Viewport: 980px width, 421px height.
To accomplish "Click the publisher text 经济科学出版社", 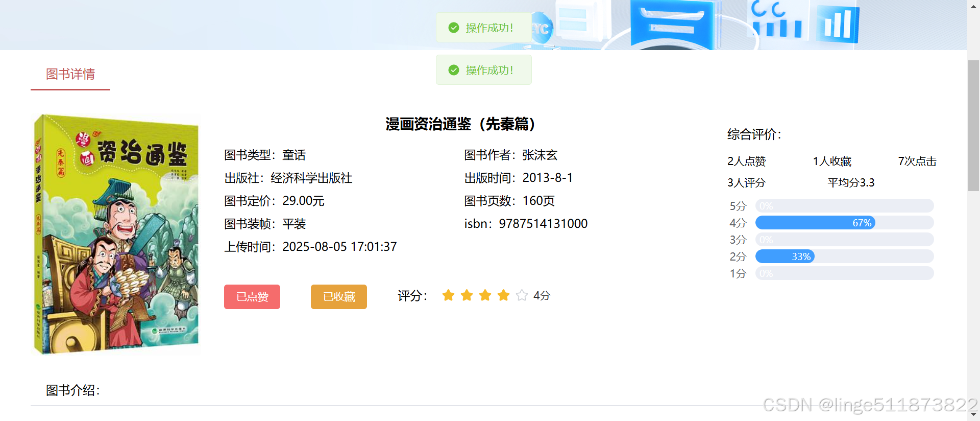I will click(311, 178).
